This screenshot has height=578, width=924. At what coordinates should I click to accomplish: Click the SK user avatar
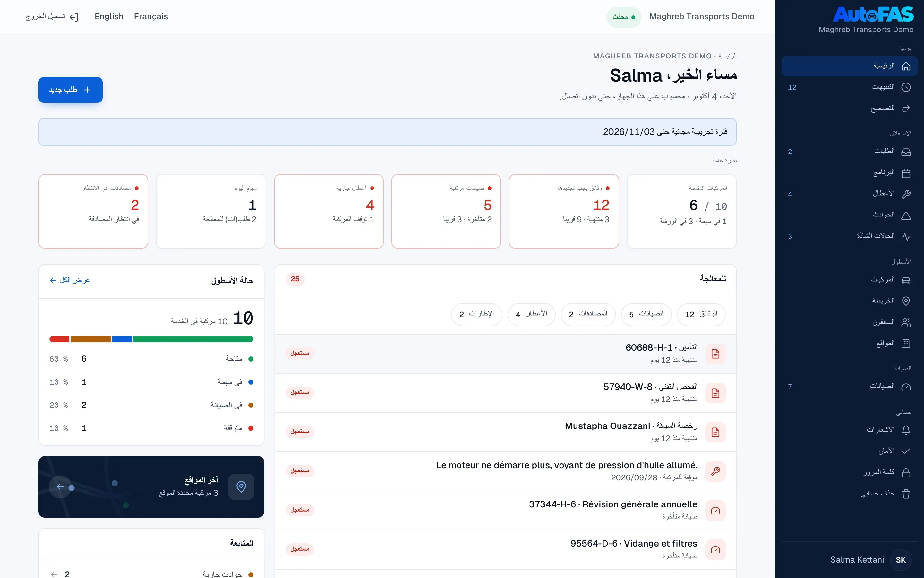[900, 560]
